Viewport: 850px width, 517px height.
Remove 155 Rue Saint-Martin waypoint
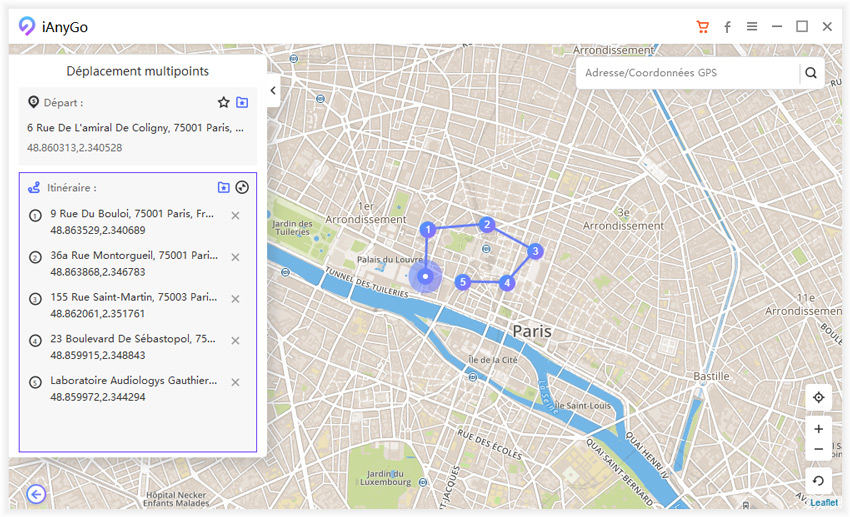(x=235, y=299)
